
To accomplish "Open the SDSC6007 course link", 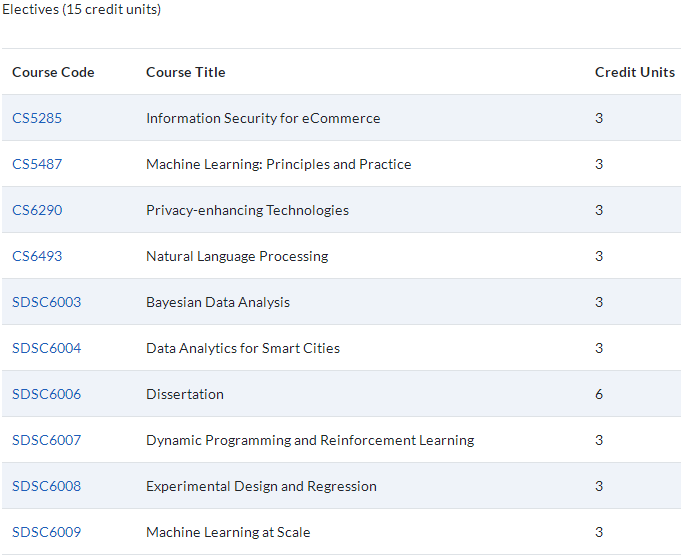I will click(46, 440).
